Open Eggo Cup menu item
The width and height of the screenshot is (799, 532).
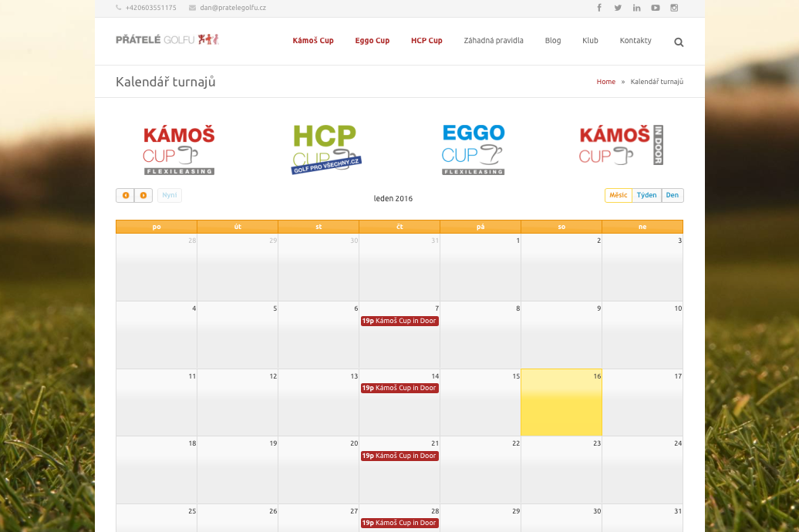pos(373,41)
